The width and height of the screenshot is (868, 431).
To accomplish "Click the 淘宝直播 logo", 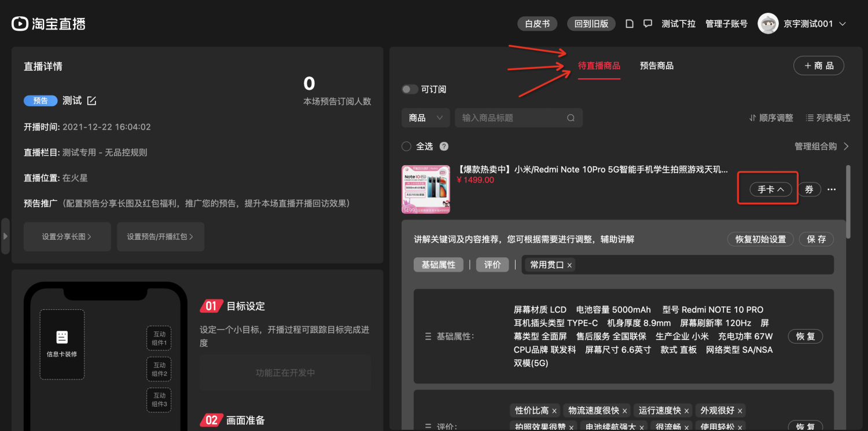I will tap(49, 24).
